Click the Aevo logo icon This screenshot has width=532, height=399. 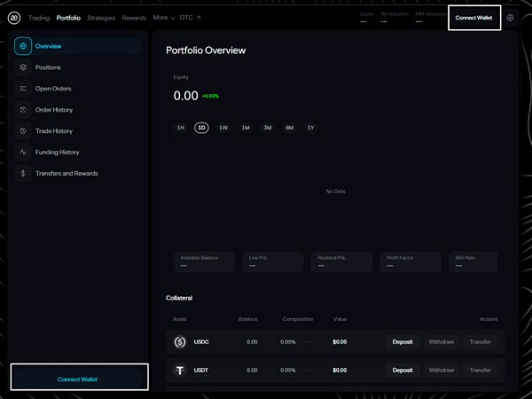point(14,17)
